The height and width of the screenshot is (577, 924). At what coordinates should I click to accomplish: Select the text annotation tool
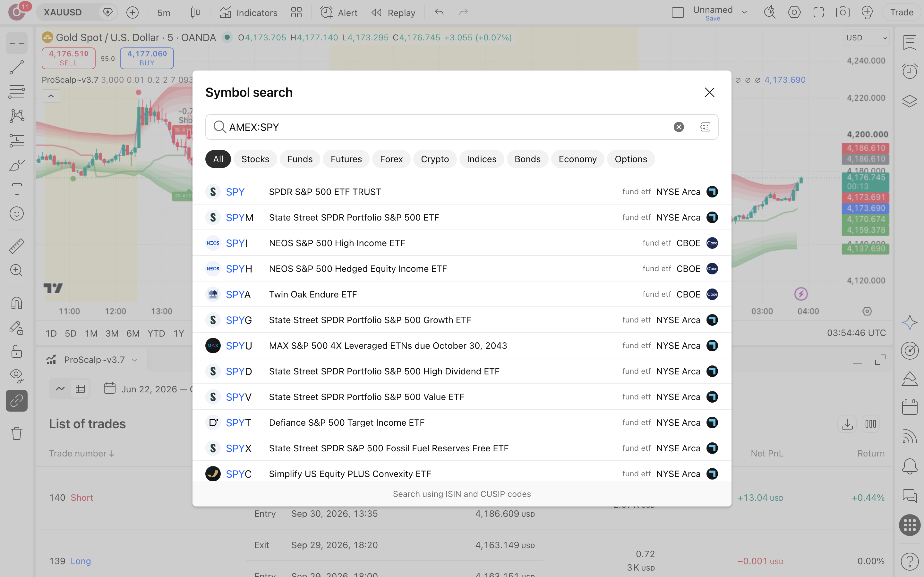[16, 189]
